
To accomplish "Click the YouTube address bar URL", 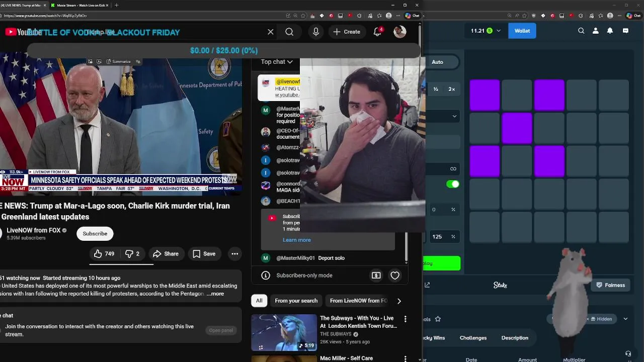I will [45, 16].
